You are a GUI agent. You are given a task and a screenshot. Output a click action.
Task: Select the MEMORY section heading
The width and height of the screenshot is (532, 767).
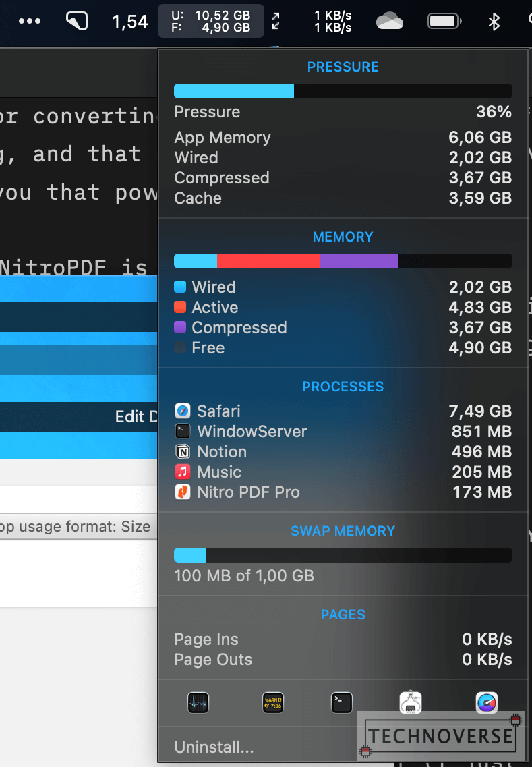(x=343, y=237)
